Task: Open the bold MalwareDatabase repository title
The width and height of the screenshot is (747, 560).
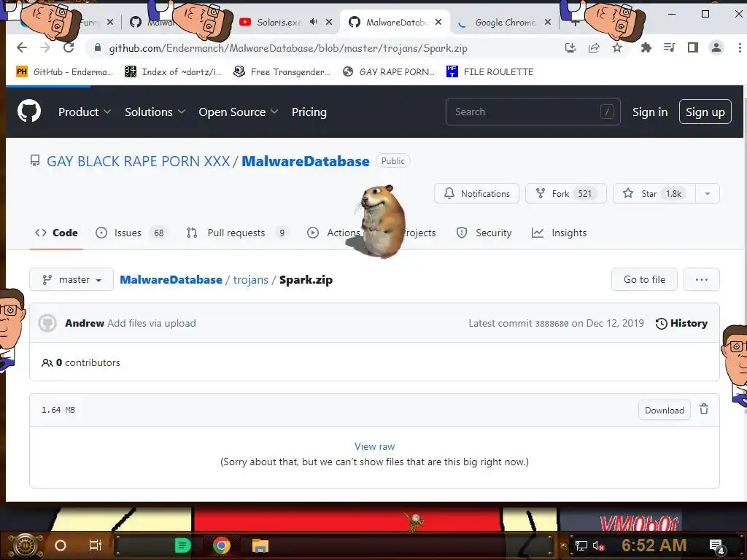Action: coord(306,161)
